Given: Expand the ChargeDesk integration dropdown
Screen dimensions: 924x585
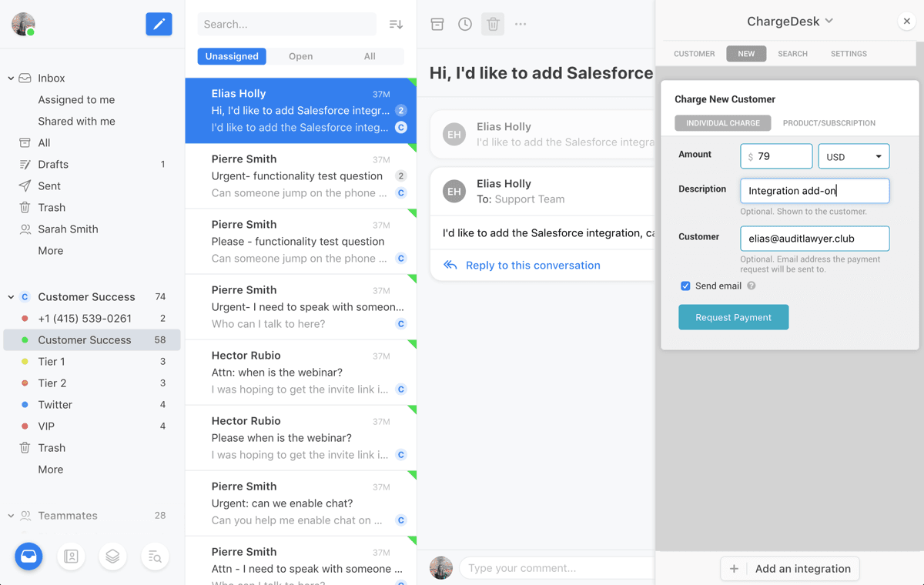Looking at the screenshot, I should [830, 21].
